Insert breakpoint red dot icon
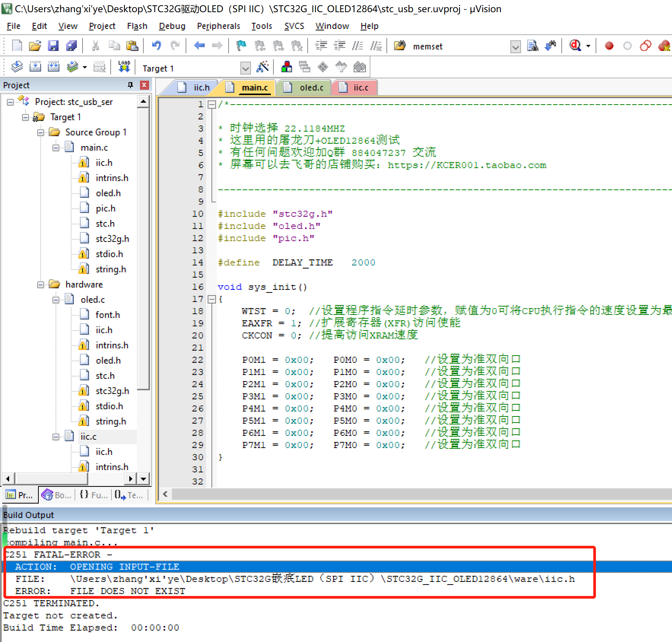 pos(609,46)
